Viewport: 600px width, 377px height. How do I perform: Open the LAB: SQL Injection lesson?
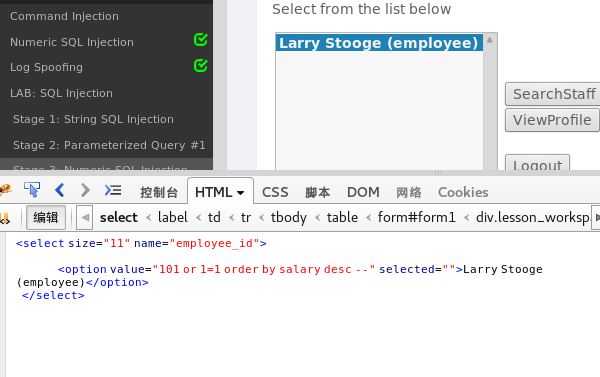pos(61,93)
